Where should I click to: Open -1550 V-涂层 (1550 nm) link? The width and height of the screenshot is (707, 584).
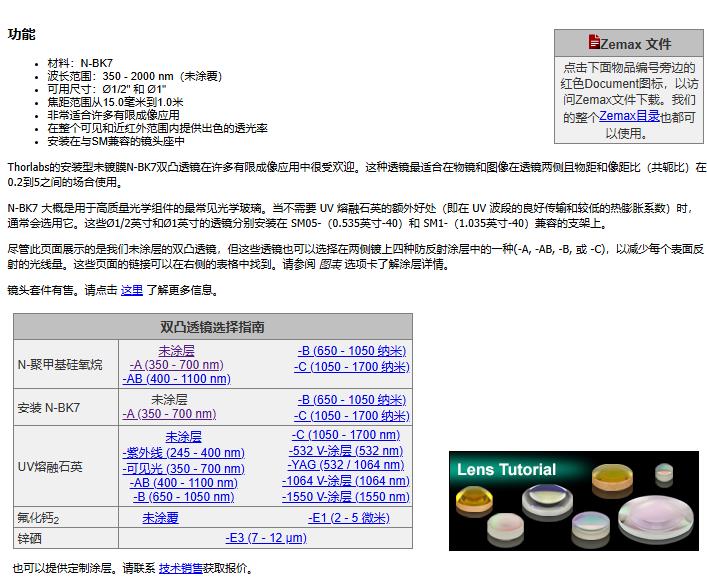[x=346, y=497]
